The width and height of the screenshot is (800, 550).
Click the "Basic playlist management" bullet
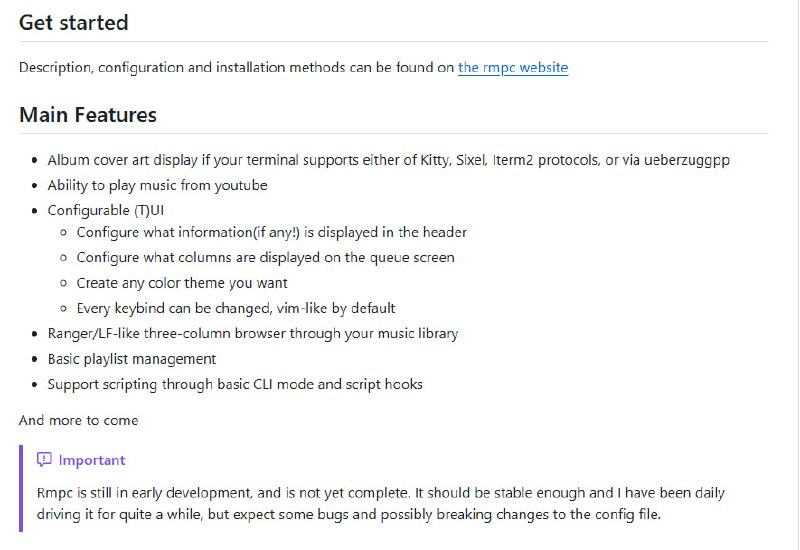click(131, 359)
